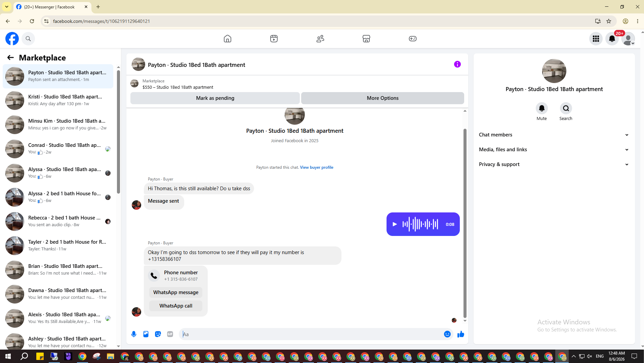
Task: Click the audio waveform of voice clip
Action: tap(420, 224)
